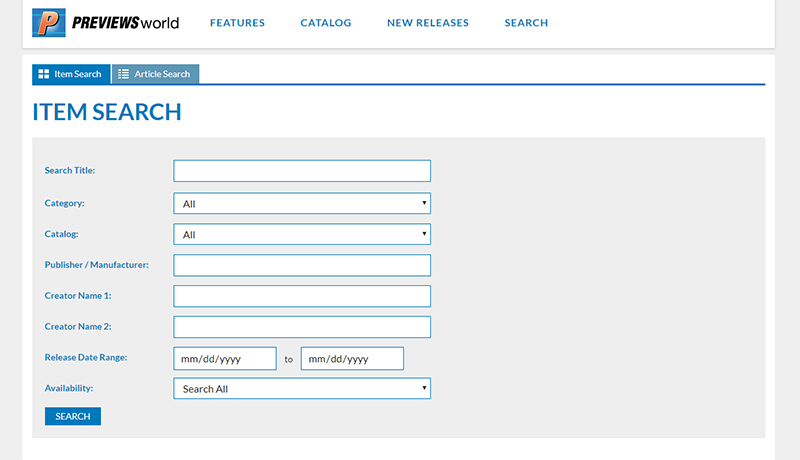Open the SEARCH nav item
Screen dimensions: 800x460
pos(526,22)
